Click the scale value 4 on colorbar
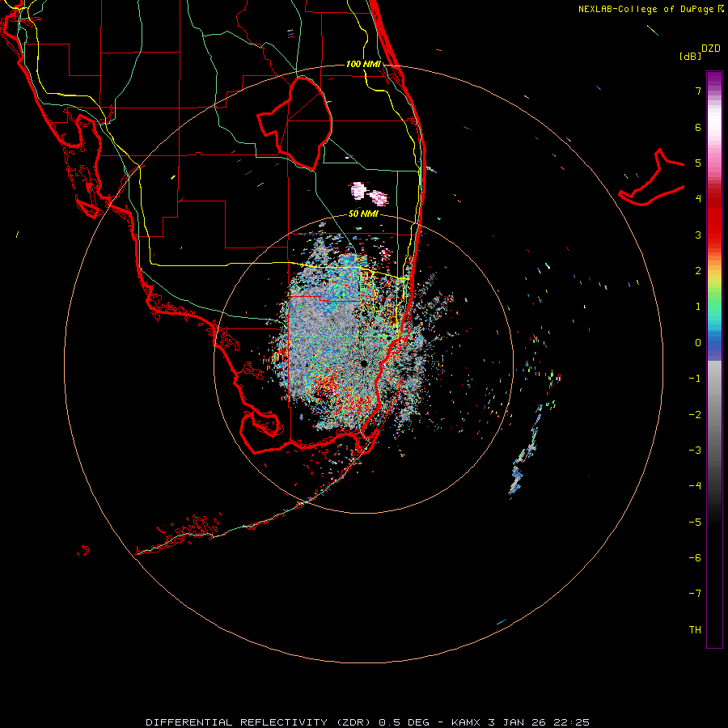This screenshot has height=728, width=728. [x=698, y=199]
